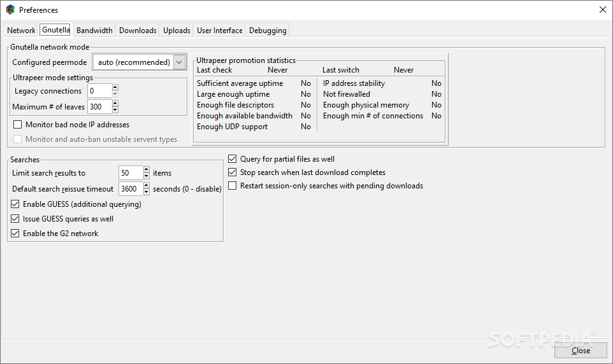
Task: Decrease Legacy connections with down arrow
Action: click(115, 94)
